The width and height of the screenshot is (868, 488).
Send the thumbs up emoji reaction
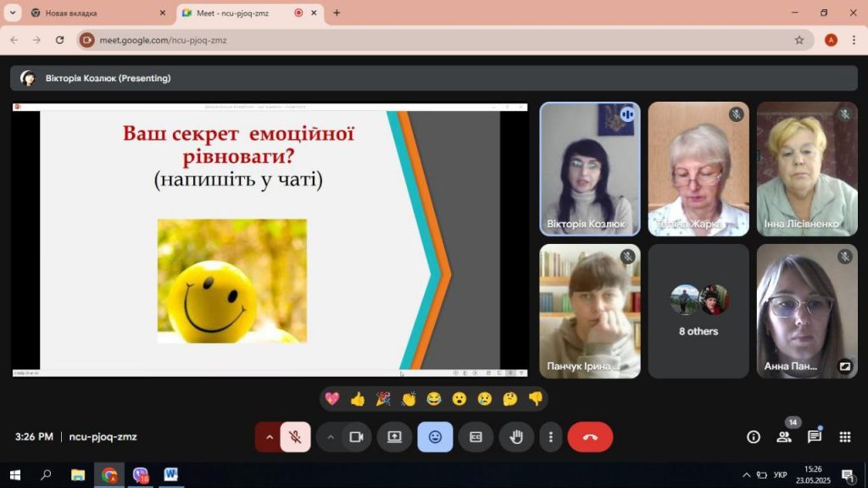click(358, 399)
